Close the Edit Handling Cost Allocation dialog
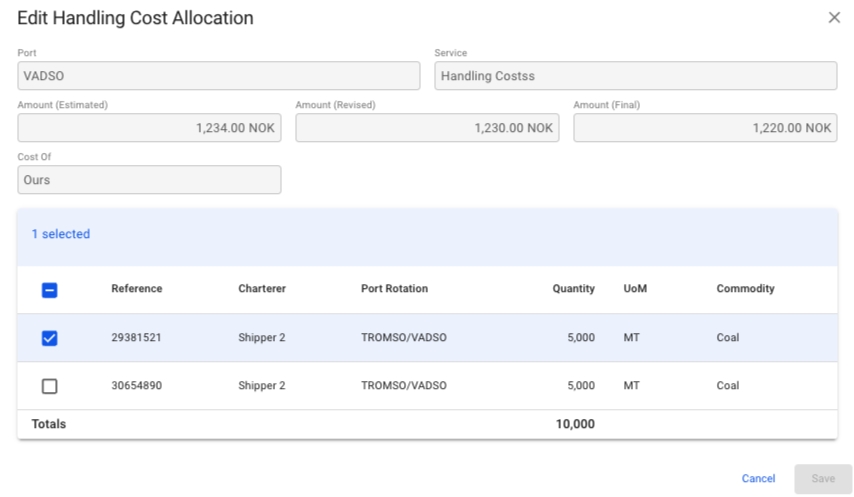The width and height of the screenshot is (854, 497). click(834, 18)
